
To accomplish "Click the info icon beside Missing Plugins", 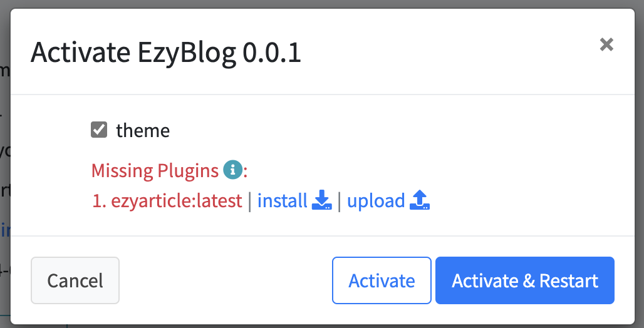I will (x=233, y=170).
